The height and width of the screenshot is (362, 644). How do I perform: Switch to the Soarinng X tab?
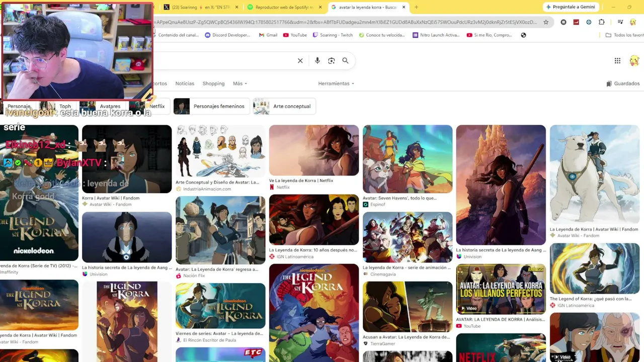tap(201, 7)
